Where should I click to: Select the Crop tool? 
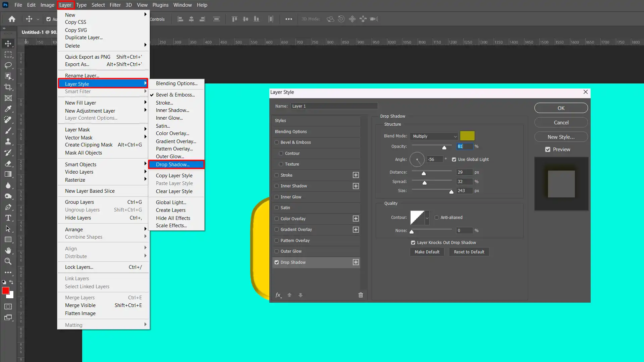pyautogui.click(x=8, y=87)
